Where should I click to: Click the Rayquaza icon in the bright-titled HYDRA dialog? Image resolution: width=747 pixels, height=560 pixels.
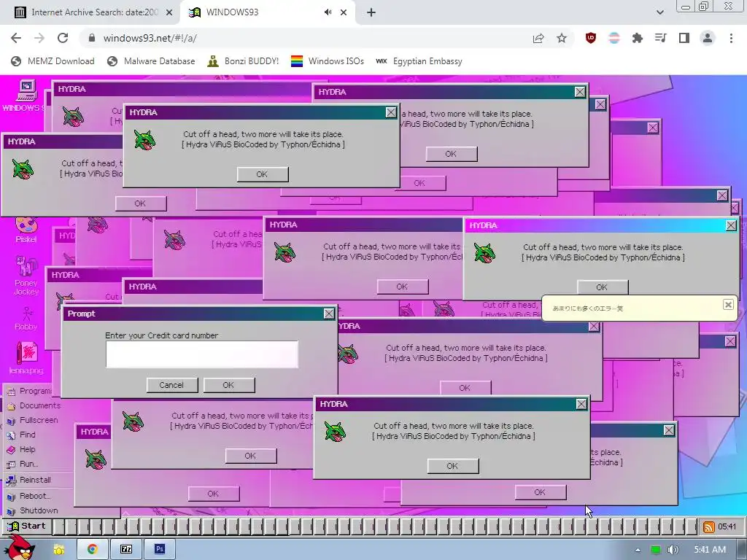point(484,252)
